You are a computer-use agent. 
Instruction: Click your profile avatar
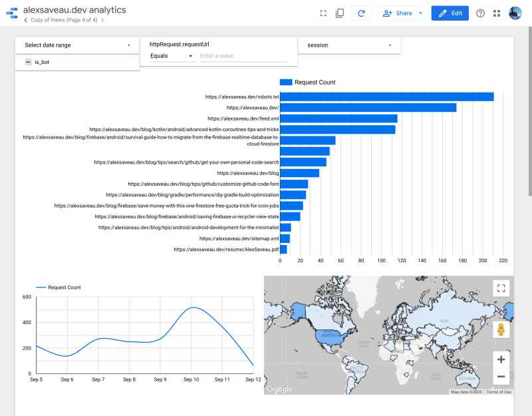(514, 11)
